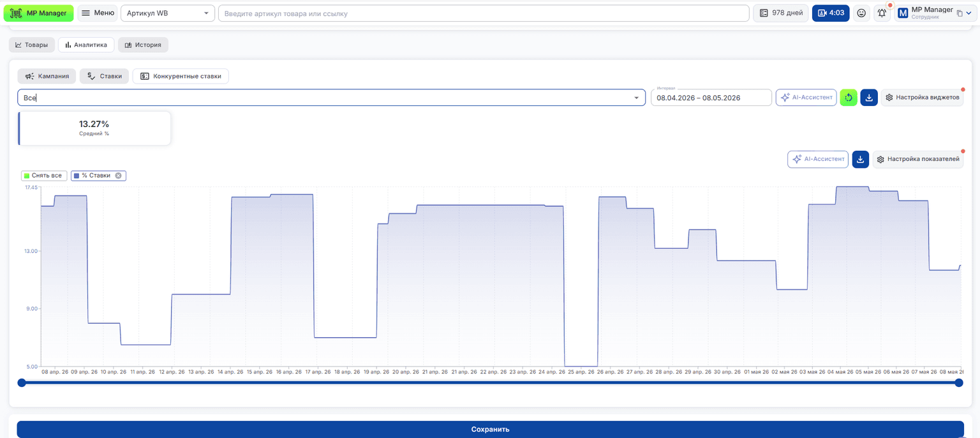Open the hamburger Меню button

tap(98, 13)
